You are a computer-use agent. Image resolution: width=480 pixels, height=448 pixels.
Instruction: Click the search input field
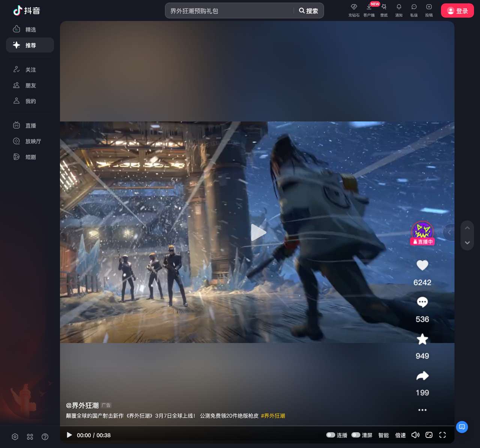229,11
